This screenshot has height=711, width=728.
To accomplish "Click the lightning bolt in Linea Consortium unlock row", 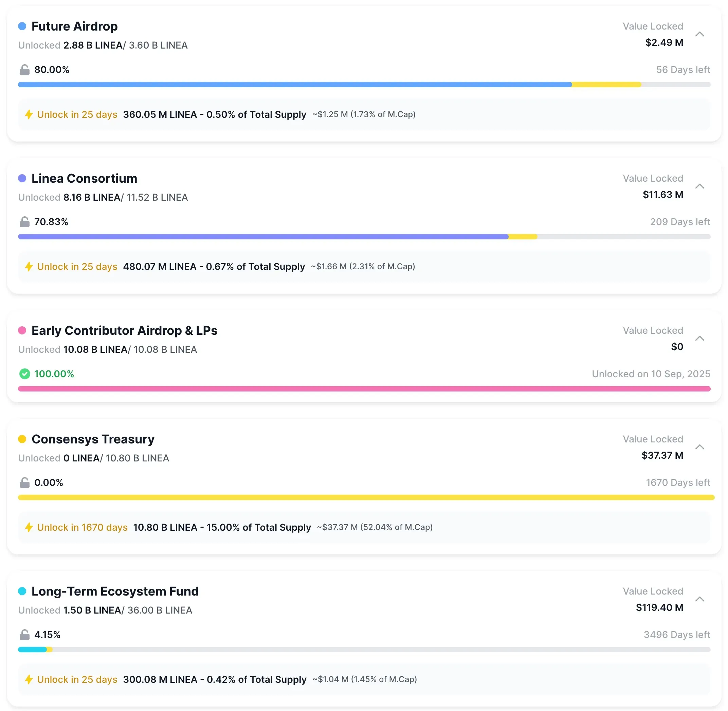I will 29,267.
